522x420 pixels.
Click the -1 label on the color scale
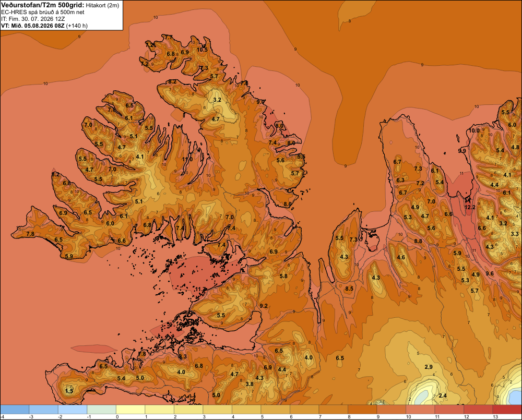(x=89, y=417)
